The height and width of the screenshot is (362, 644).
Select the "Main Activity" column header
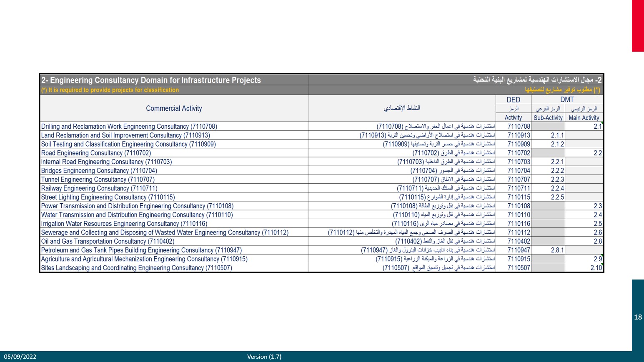pos(584,118)
